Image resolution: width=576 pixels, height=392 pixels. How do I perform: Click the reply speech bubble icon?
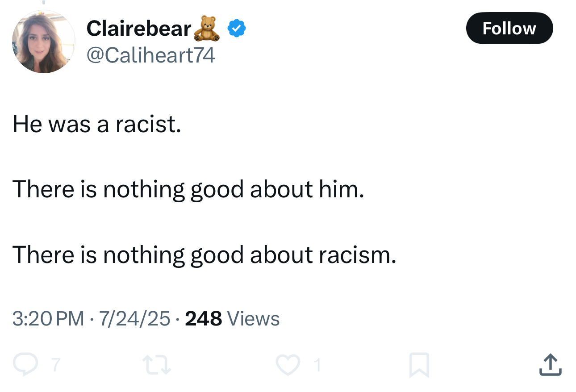pos(25,364)
